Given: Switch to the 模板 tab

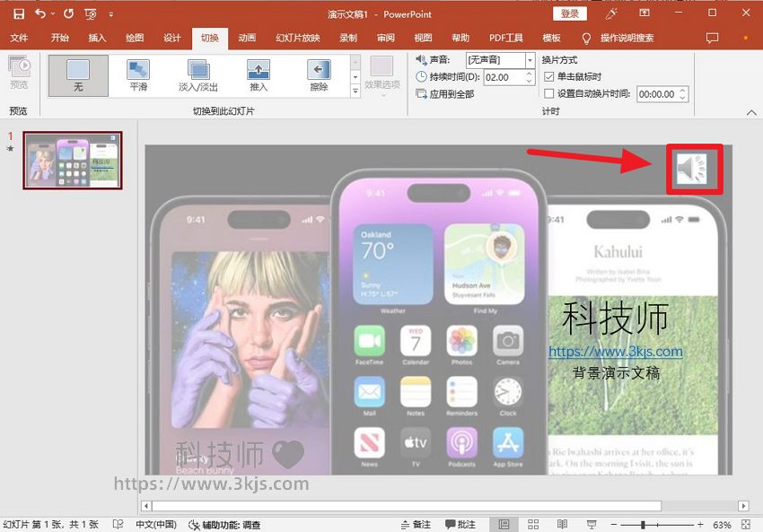Looking at the screenshot, I should [551, 38].
